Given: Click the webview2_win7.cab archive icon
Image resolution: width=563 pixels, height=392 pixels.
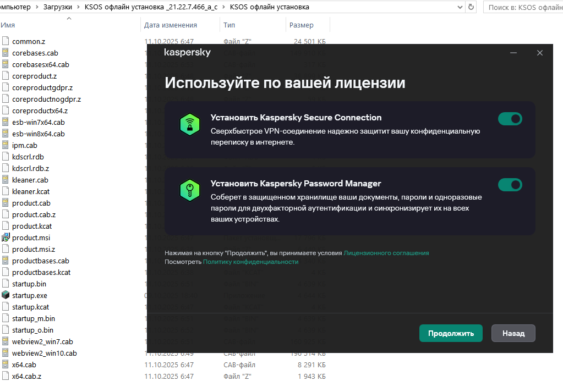Looking at the screenshot, I should click(6, 341).
